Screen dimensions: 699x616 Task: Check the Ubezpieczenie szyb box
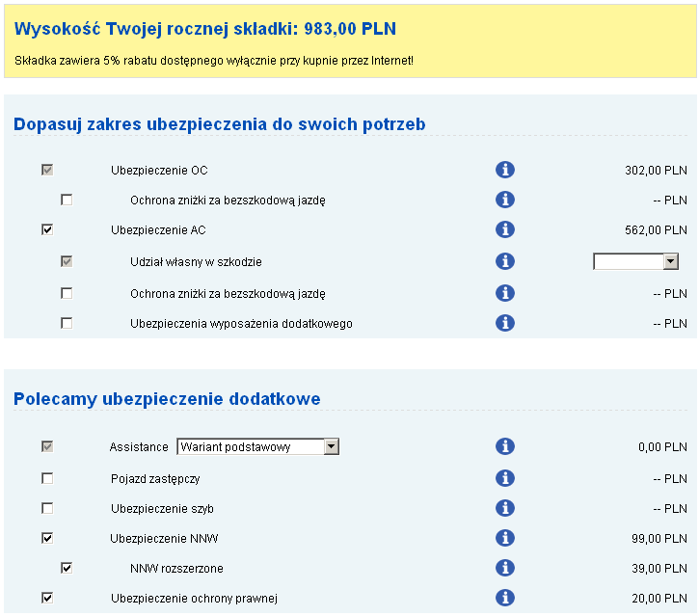coord(47,508)
